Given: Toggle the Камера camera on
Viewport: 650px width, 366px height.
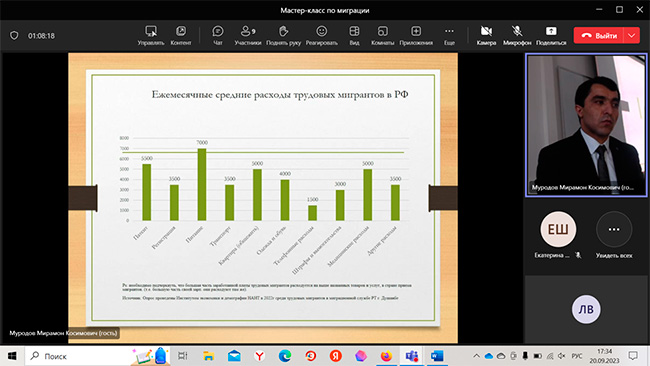Looking at the screenshot, I should [x=486, y=36].
